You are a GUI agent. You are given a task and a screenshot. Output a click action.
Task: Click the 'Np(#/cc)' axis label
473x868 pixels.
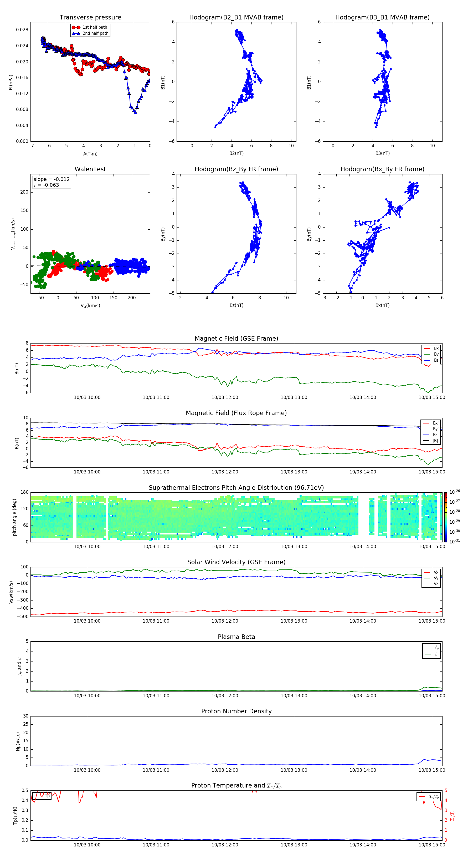18,741
